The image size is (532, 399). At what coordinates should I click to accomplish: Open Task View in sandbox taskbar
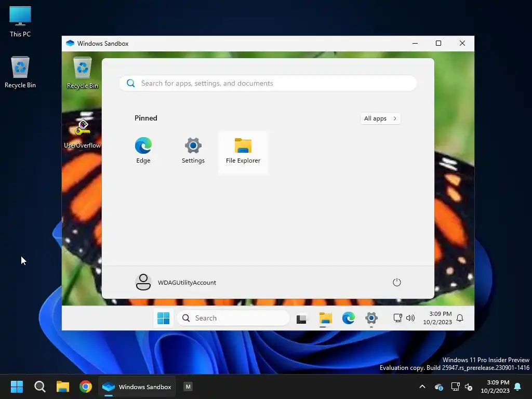click(x=301, y=319)
